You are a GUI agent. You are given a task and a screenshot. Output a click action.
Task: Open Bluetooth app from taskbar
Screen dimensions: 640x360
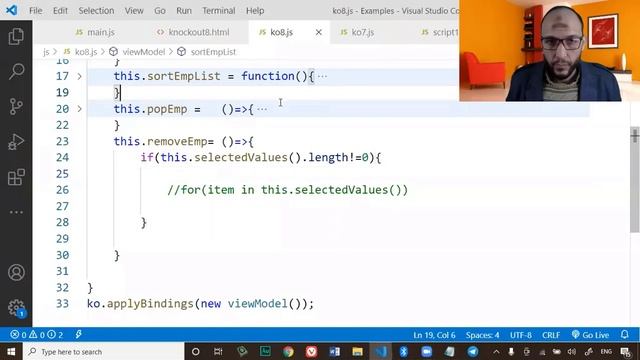(404, 351)
